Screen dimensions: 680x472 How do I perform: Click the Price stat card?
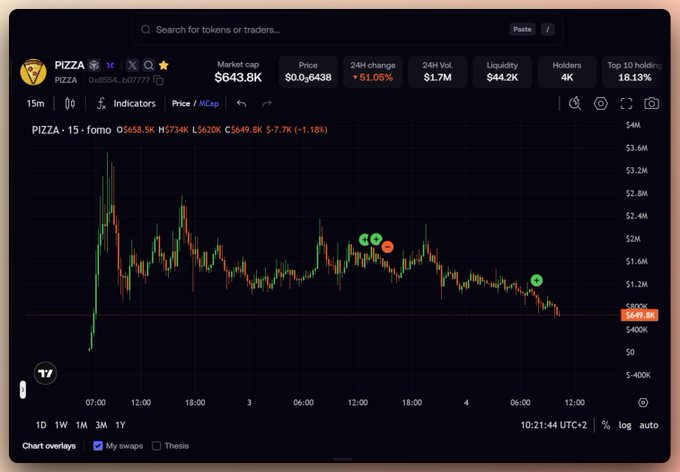(x=308, y=72)
